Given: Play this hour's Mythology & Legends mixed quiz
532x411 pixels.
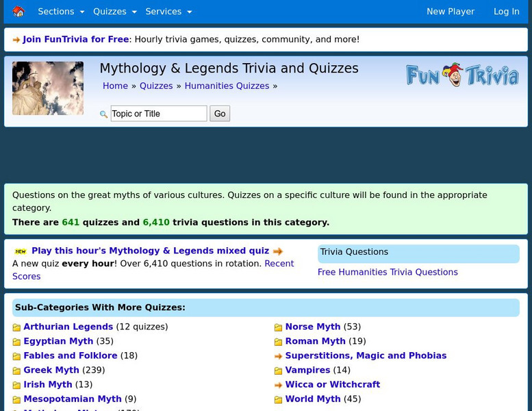Looking at the screenshot, I should [x=151, y=251].
